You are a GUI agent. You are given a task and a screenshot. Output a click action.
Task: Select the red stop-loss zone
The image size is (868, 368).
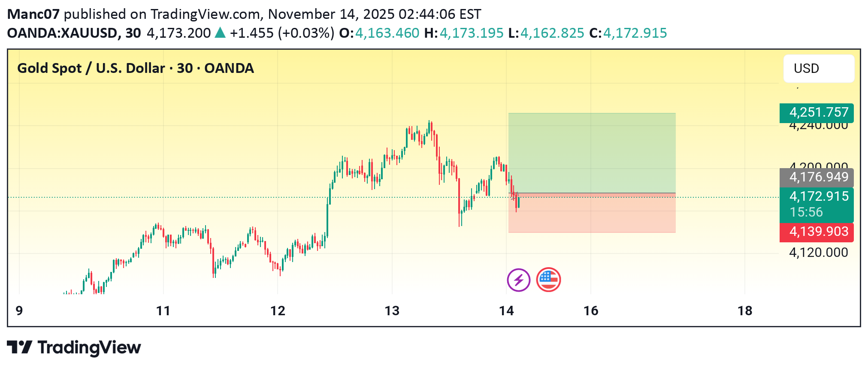(592, 213)
